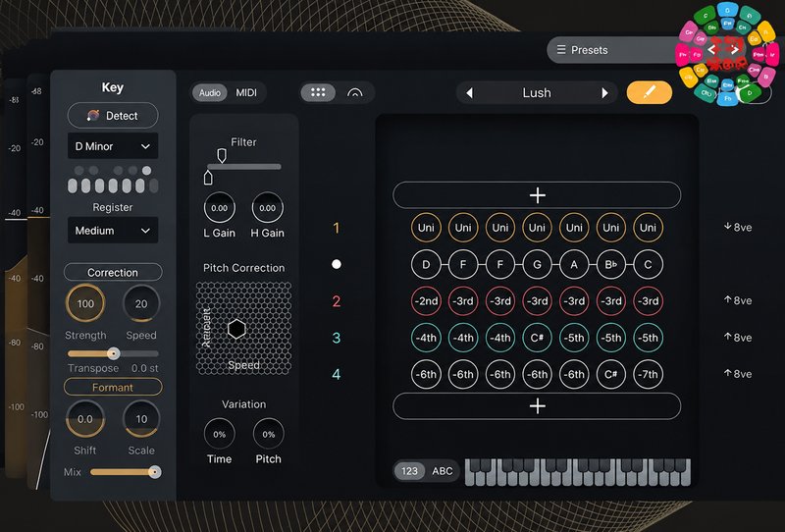Screen dimensions: 785x532
Task: Click the orange pencil edit button
Action: tap(650, 92)
